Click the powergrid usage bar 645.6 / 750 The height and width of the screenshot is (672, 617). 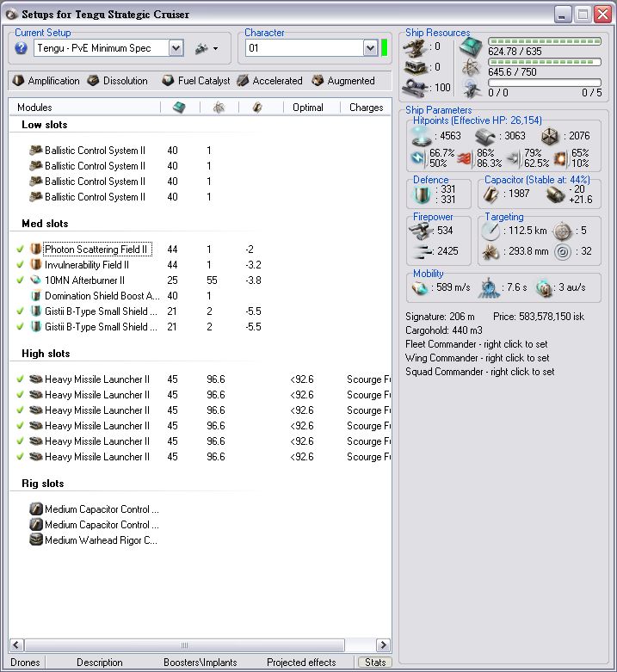545,62
